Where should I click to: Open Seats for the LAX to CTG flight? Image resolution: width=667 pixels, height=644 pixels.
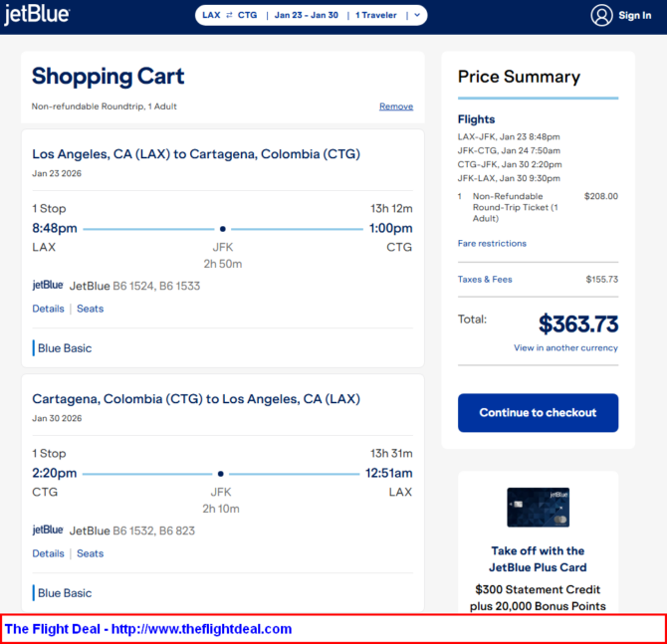90,309
